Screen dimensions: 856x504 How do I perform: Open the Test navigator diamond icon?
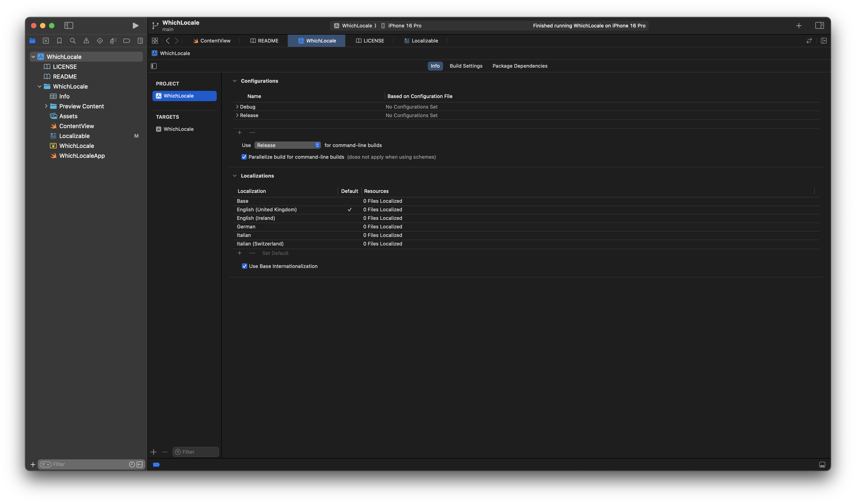(100, 41)
